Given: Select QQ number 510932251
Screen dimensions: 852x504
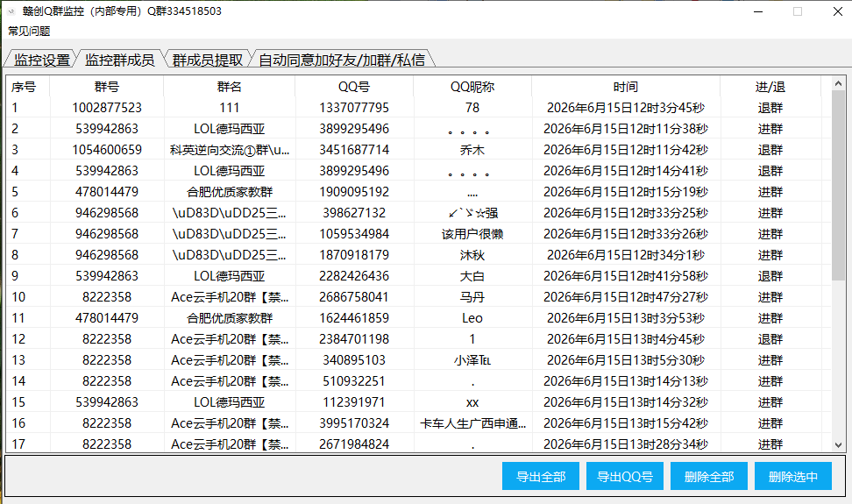Looking at the screenshot, I should (354, 381).
